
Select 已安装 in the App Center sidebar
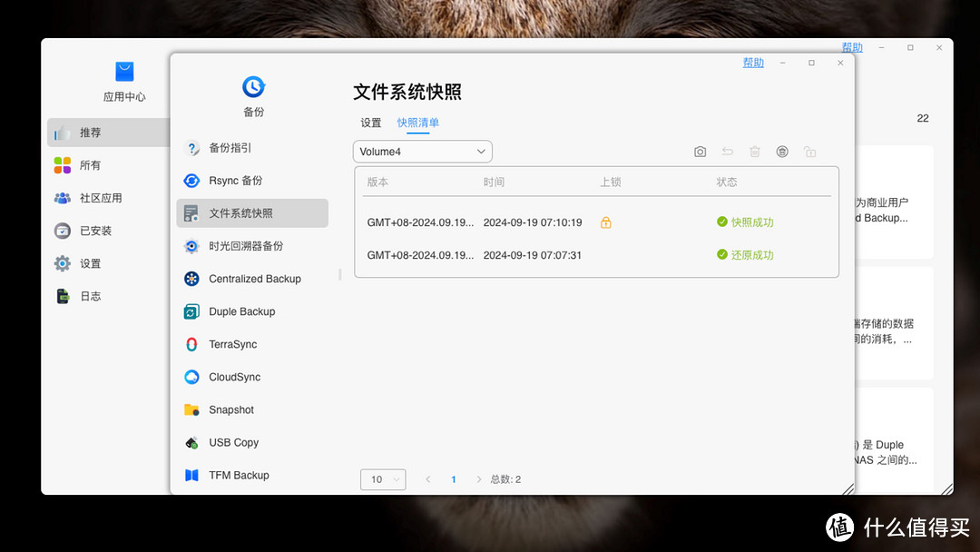pyautogui.click(x=62, y=230)
